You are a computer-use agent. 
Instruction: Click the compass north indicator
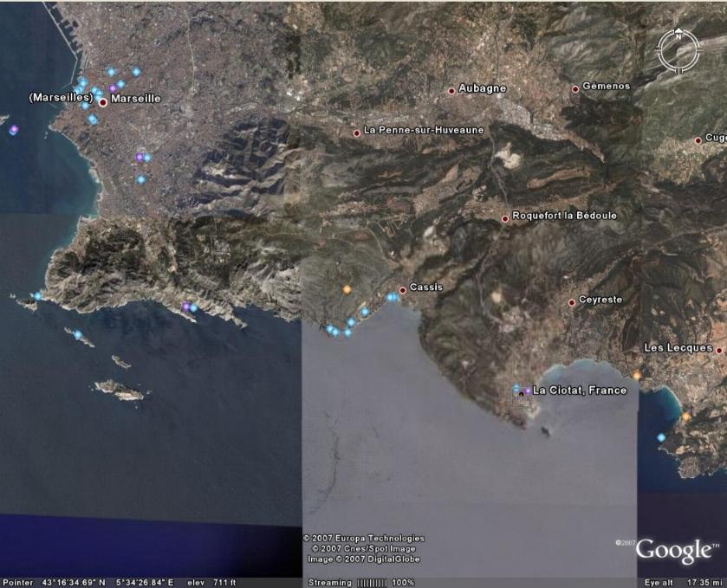tap(678, 34)
